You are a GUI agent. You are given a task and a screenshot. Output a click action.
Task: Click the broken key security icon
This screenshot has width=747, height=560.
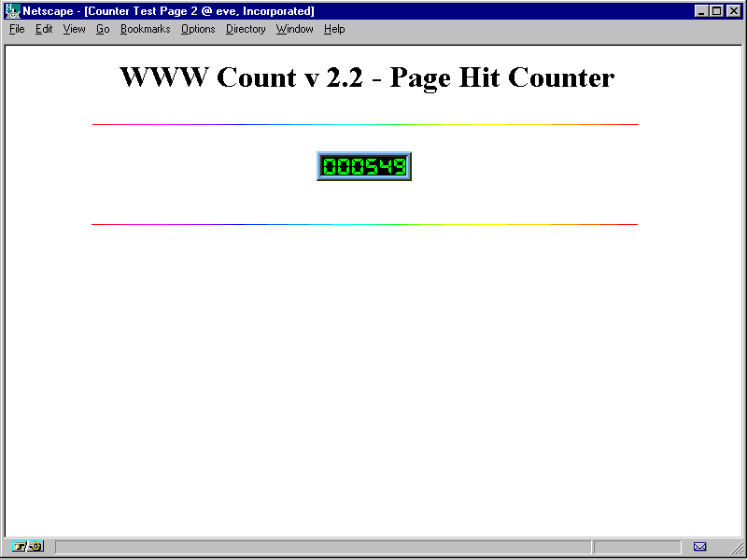(x=28, y=546)
